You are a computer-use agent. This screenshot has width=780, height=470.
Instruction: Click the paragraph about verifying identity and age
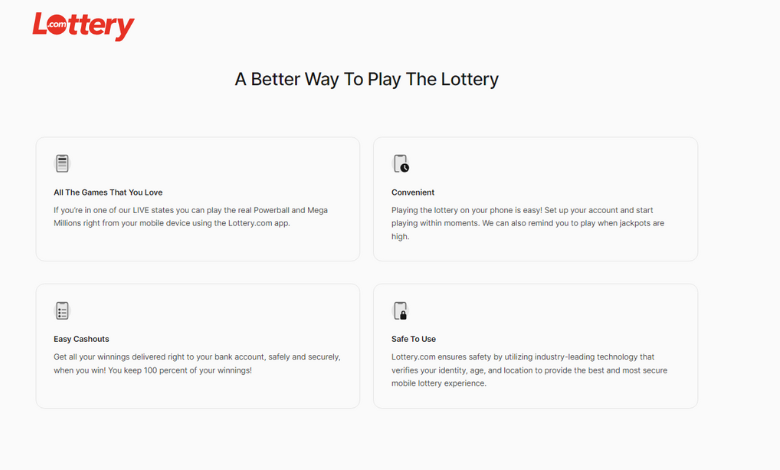[x=528, y=370]
